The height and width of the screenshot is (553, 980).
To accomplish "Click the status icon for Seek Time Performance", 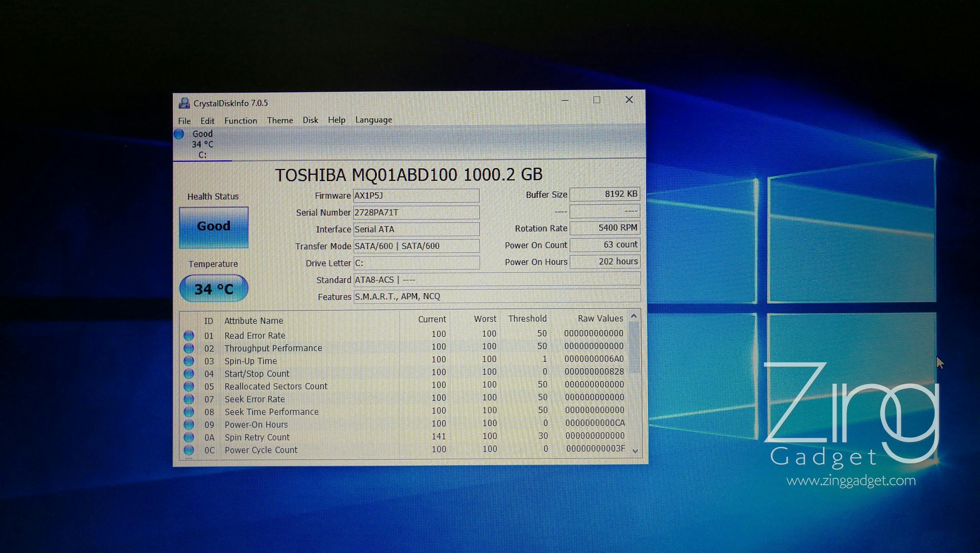I will 189,412.
